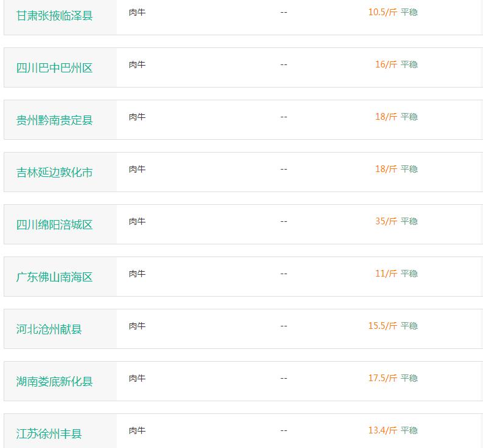This screenshot has height=448, width=483.
Task: Click 肉牛 label in 贵定县 row
Action: point(137,117)
